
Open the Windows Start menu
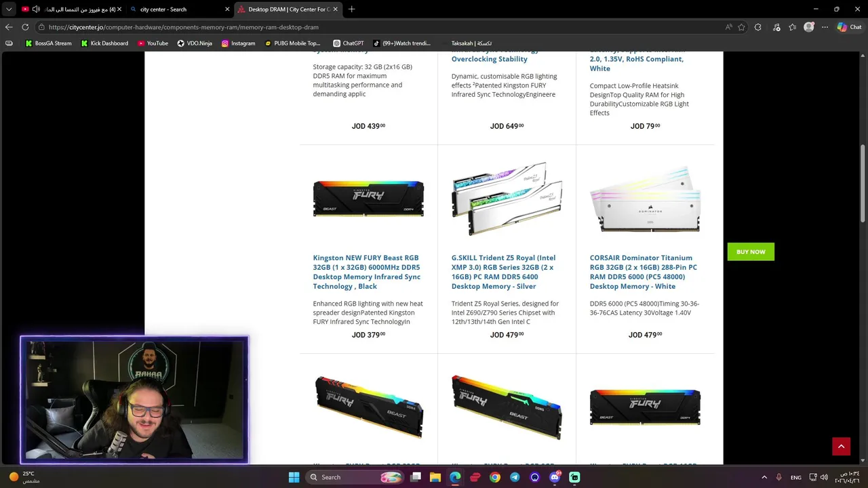coord(294,477)
